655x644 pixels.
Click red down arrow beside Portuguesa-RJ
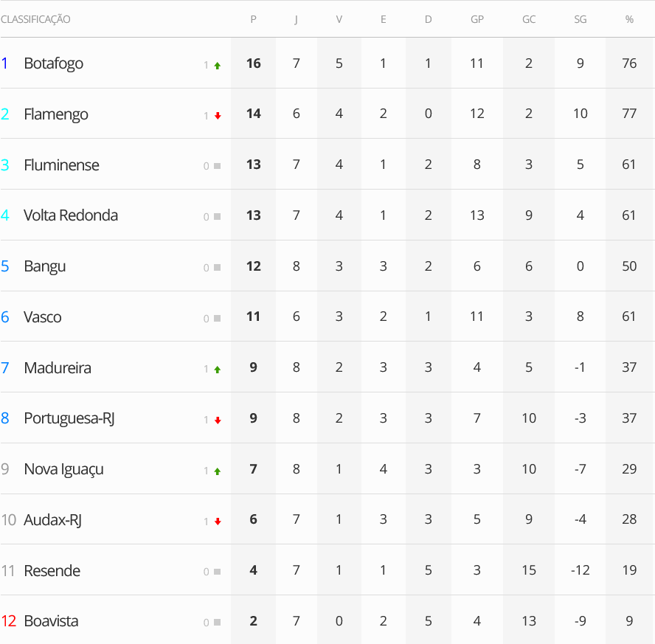[x=217, y=420]
